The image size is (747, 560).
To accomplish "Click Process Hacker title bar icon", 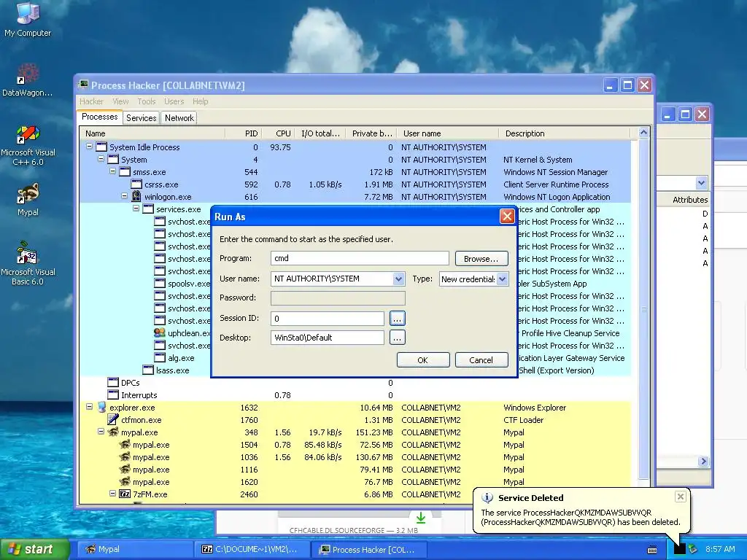I will pyautogui.click(x=83, y=85).
